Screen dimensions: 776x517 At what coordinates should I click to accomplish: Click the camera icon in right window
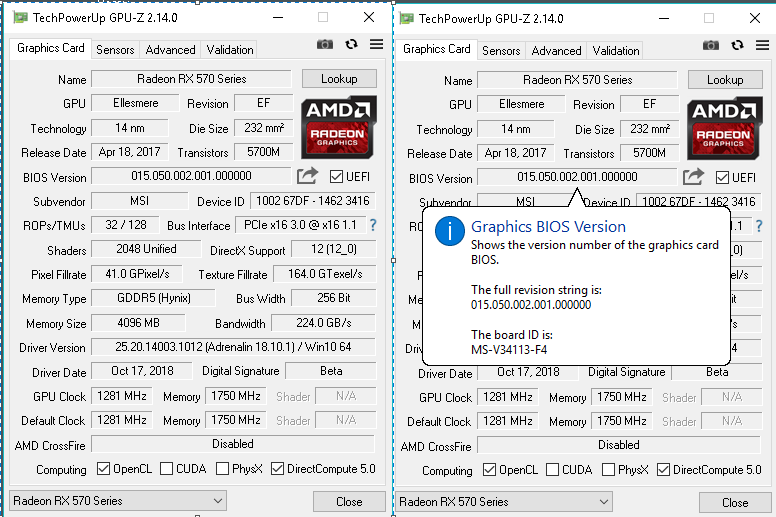711,45
